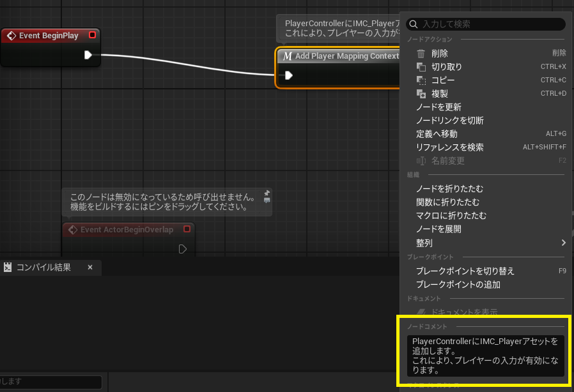574x392 pixels.
Task: Select 名前変更 menu entry
Action: point(487,161)
